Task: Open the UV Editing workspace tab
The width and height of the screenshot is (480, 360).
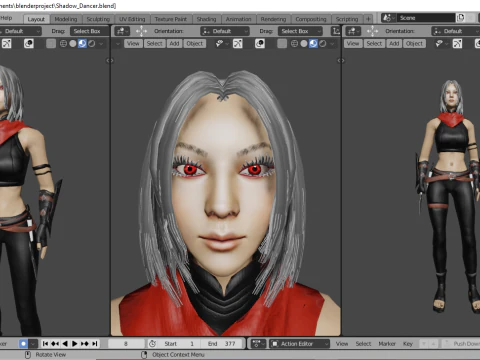Action: pos(132,19)
